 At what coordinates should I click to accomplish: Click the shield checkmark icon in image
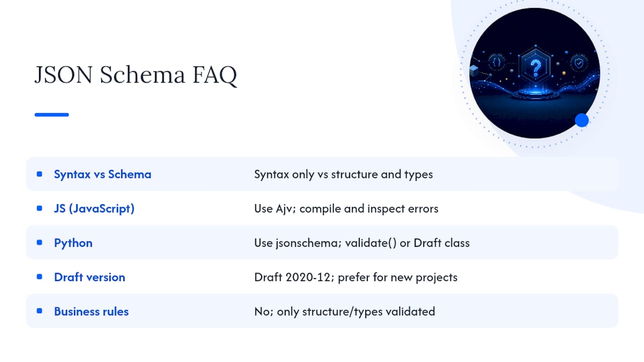pos(580,63)
